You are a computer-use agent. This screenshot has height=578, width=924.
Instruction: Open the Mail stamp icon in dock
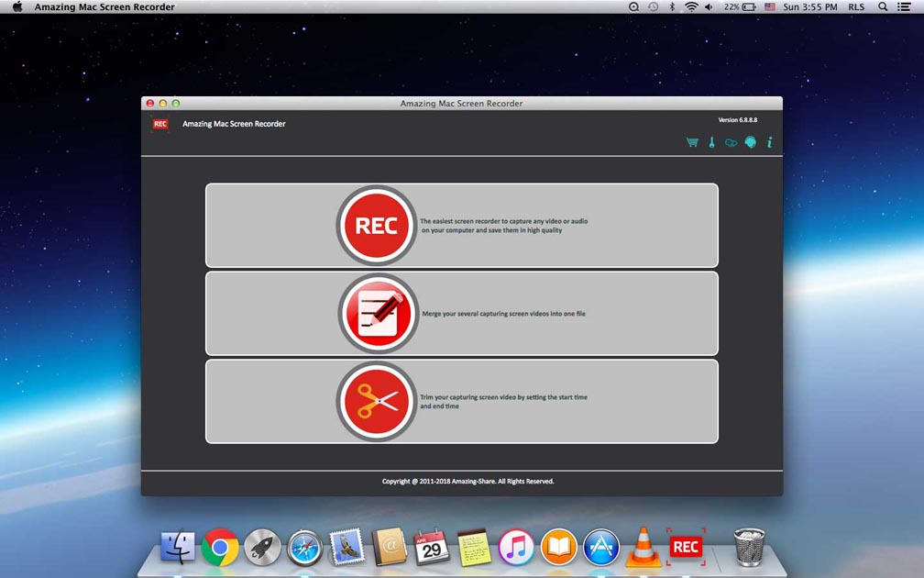tap(347, 547)
